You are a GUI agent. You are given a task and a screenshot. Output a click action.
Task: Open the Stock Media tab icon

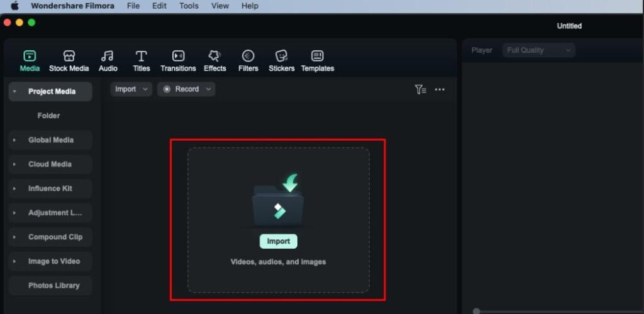[69, 57]
